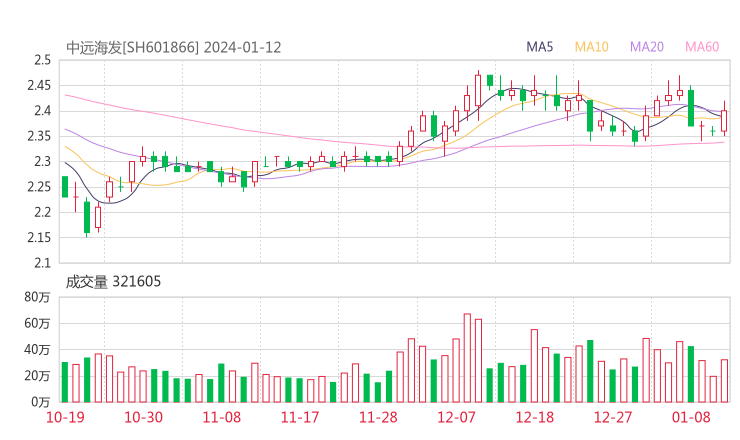This screenshot has height=440, width=740.
Task: Click the 2.3 price axis label
Action: (42, 162)
